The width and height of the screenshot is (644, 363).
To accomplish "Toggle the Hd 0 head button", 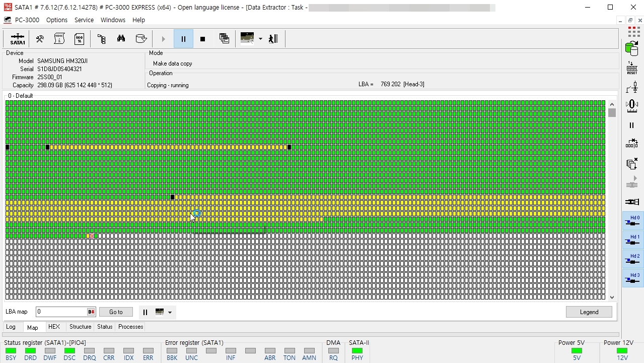I will pyautogui.click(x=632, y=220).
